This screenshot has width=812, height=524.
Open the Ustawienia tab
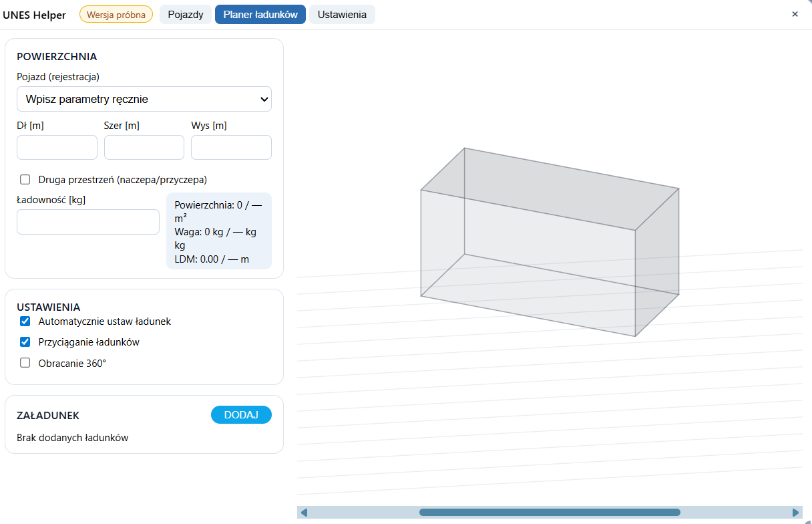(x=342, y=15)
